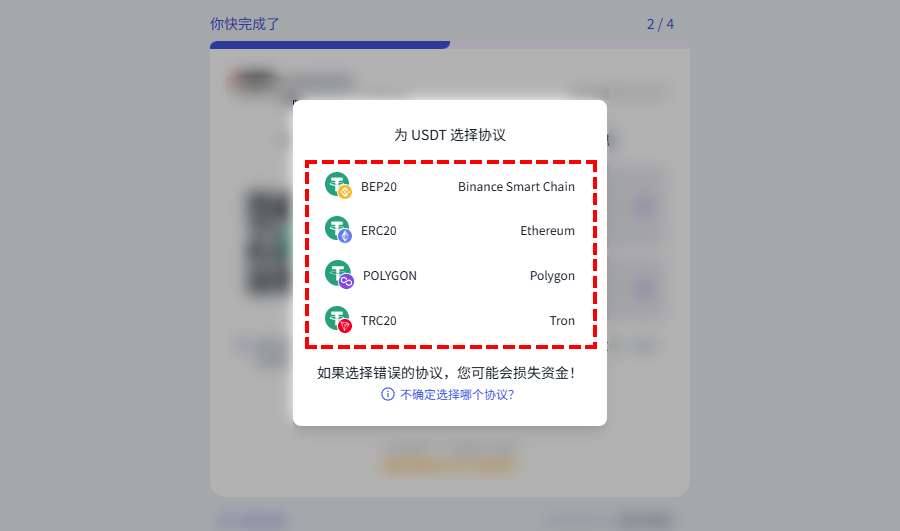Image resolution: width=900 pixels, height=531 pixels.
Task: Click the blurred yellow button below dialog
Action: (x=450, y=465)
